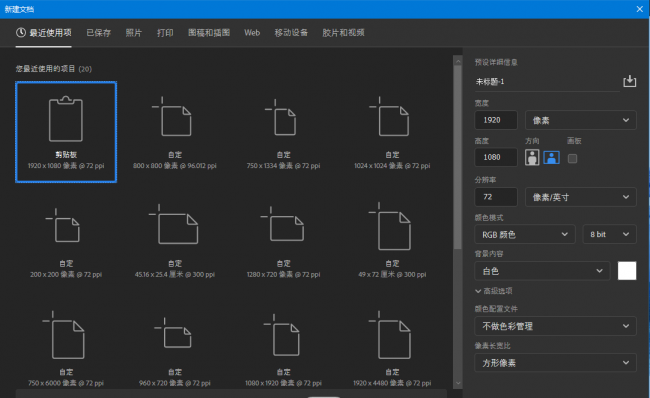This screenshot has height=398, width=650.
Task: Enable the artboards checkbox
Action: (x=572, y=158)
